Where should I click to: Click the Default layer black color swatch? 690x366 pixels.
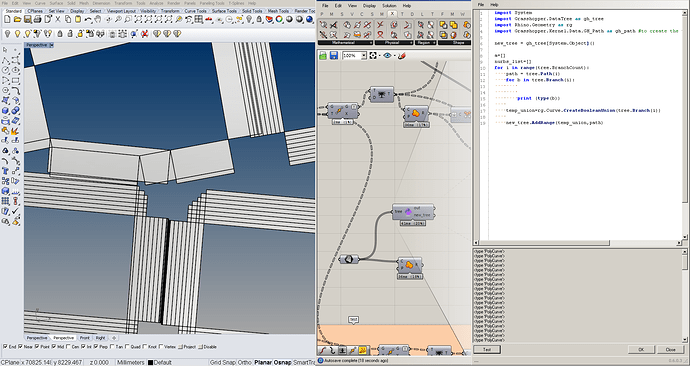point(150,362)
